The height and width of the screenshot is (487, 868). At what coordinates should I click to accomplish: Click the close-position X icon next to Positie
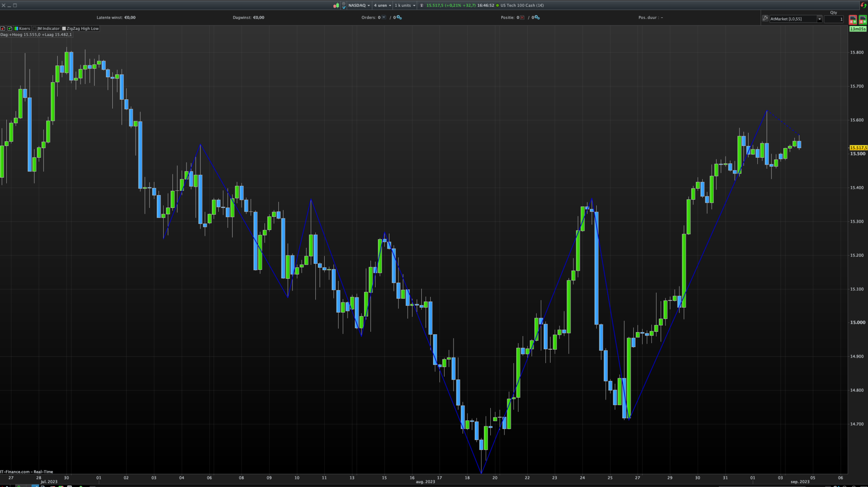pyautogui.click(x=522, y=17)
